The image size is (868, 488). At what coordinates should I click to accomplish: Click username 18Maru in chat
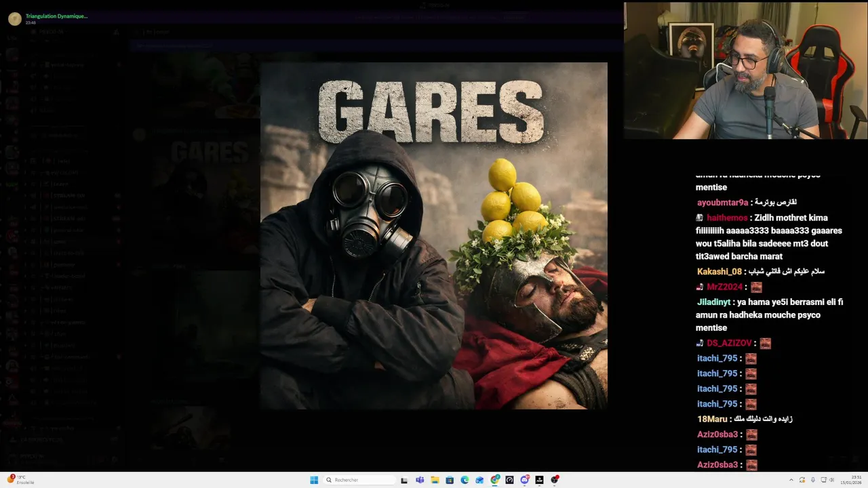pyautogui.click(x=712, y=419)
